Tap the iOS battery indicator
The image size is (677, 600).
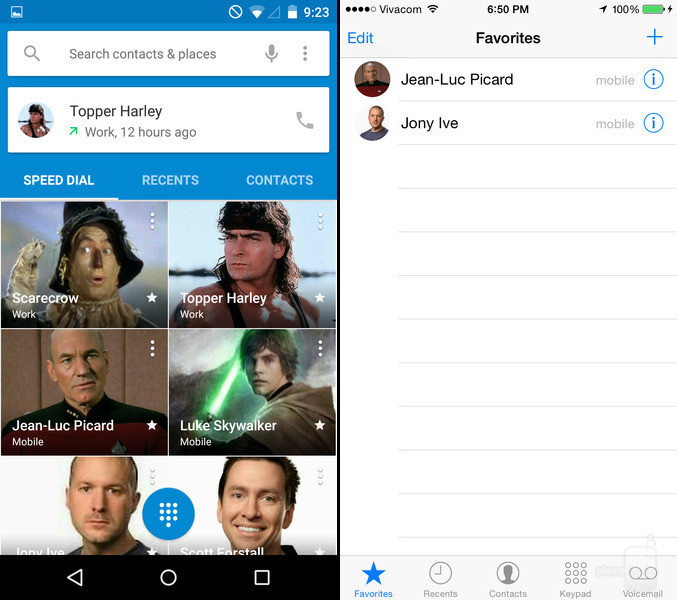654,9
